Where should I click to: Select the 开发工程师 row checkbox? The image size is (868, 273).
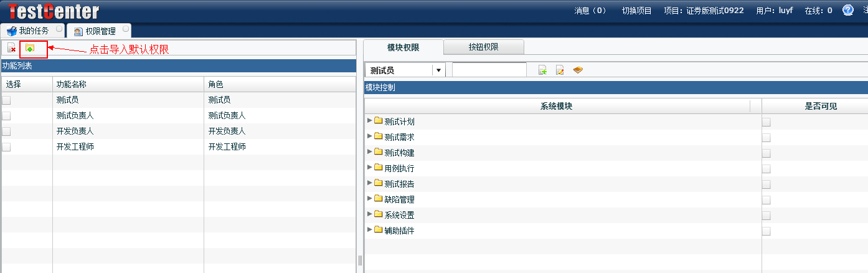(x=6, y=147)
